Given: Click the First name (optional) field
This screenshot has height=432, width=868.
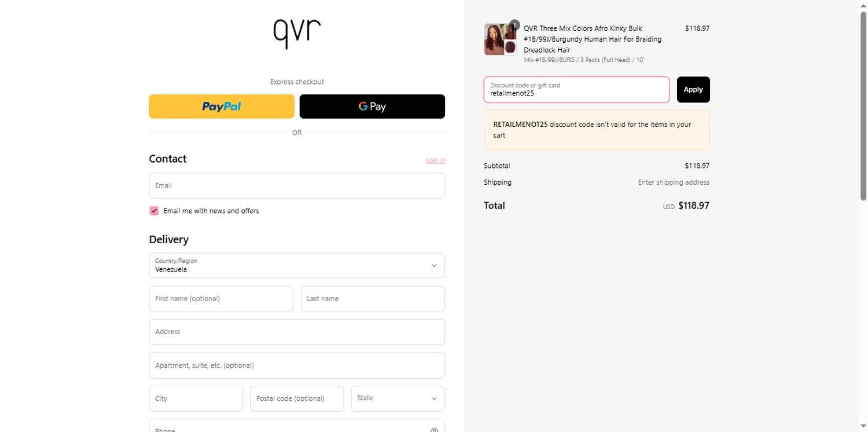Looking at the screenshot, I should (221, 299).
